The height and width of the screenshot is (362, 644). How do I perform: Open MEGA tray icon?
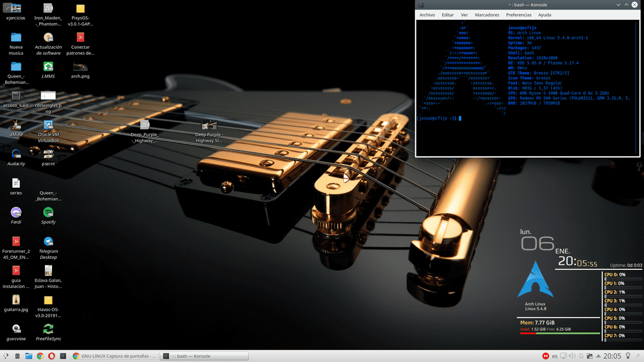coord(545,356)
